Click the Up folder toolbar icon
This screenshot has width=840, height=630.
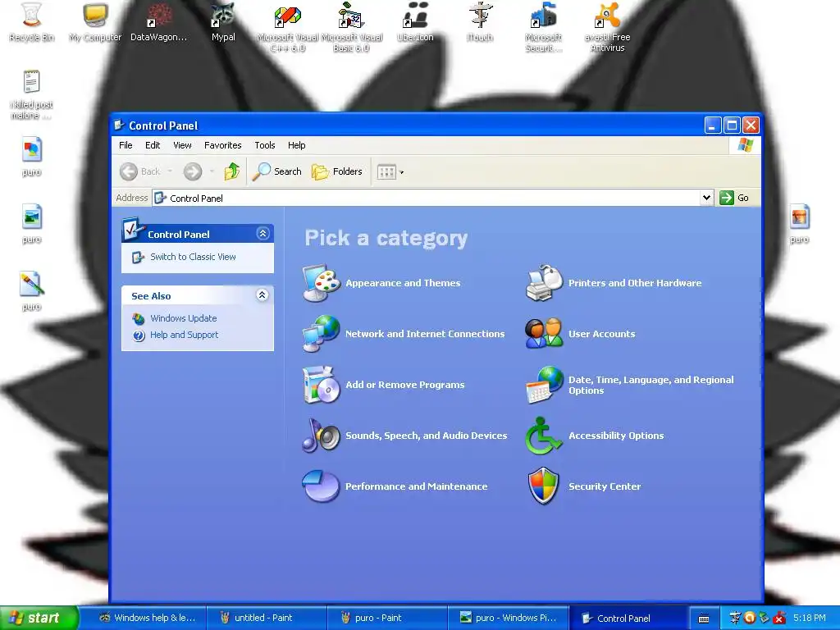point(232,171)
